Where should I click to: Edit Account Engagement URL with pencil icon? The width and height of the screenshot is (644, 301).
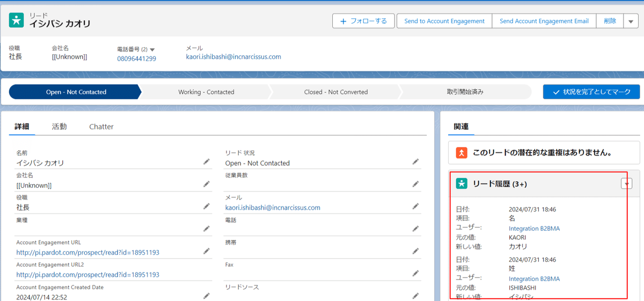(x=207, y=251)
